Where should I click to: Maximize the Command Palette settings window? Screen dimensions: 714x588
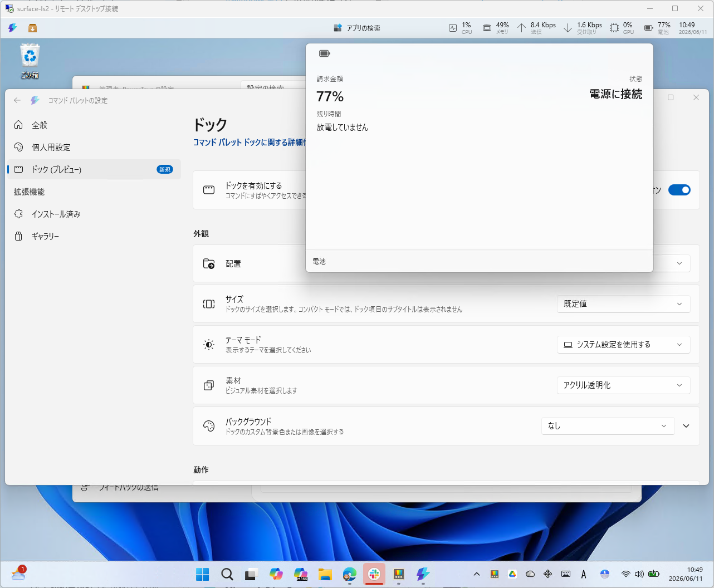point(671,97)
